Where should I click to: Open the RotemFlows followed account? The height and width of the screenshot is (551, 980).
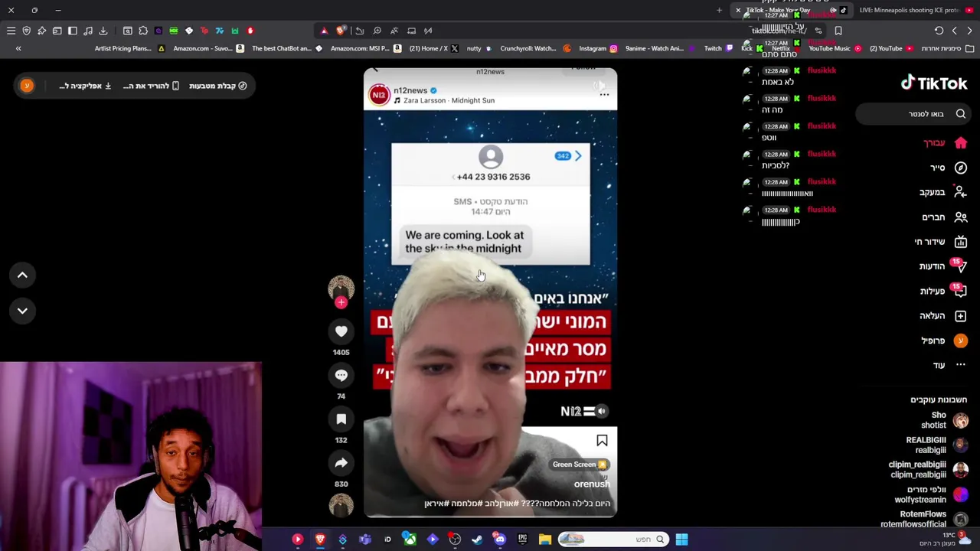pyautogui.click(x=924, y=519)
